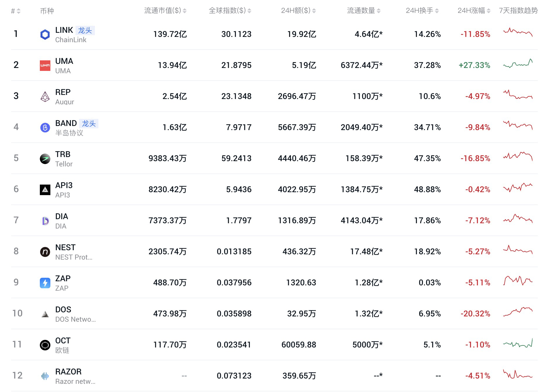This screenshot has height=392, width=553.
Task: Click OCT 24H volume 60059.88
Action: pos(299,345)
